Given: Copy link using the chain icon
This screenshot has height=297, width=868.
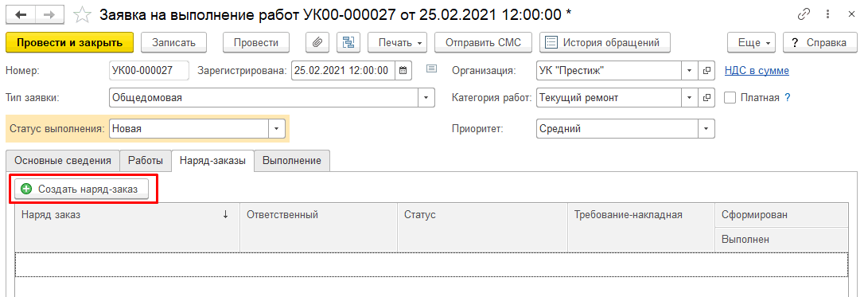Looking at the screenshot, I should click(x=804, y=15).
